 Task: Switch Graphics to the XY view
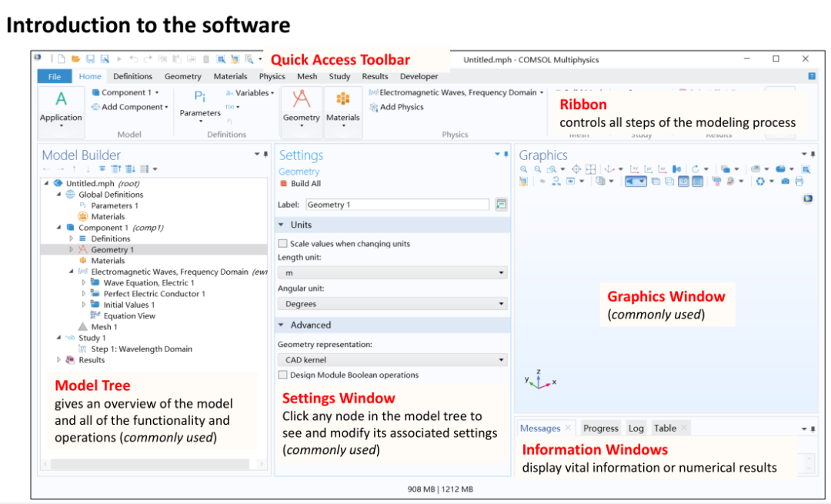pos(634,169)
